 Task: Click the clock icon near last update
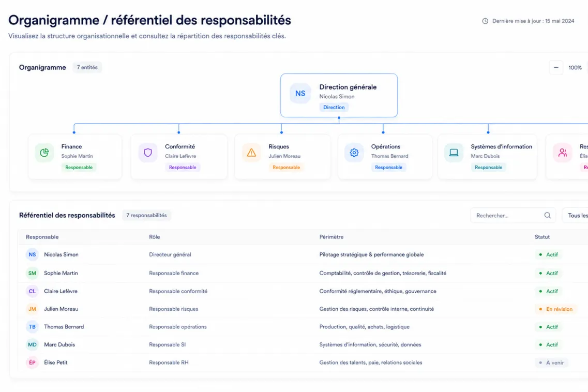[x=485, y=21]
